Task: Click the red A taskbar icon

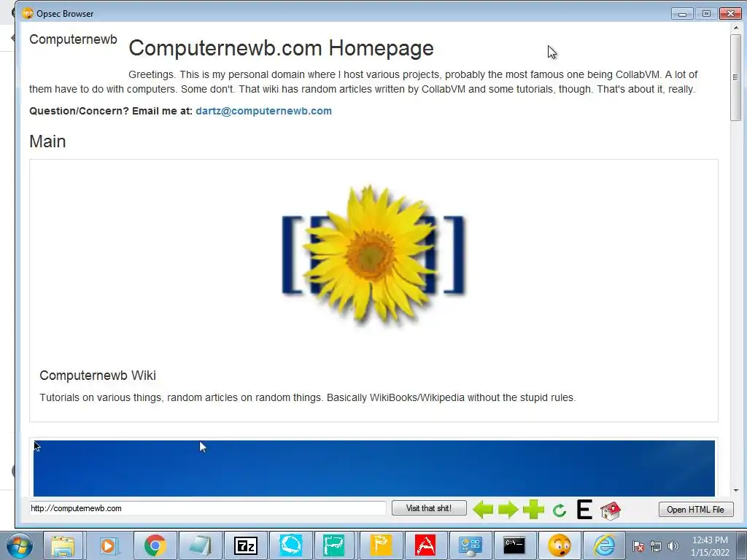Action: (x=425, y=545)
